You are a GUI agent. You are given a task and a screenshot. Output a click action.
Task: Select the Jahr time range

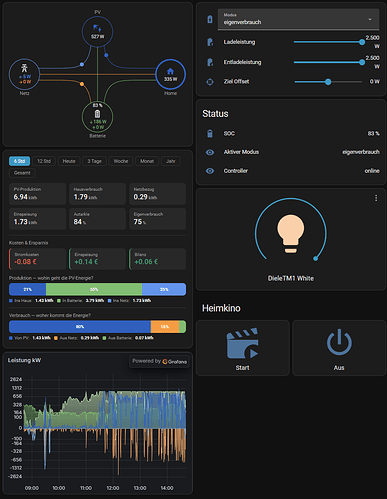[171, 161]
